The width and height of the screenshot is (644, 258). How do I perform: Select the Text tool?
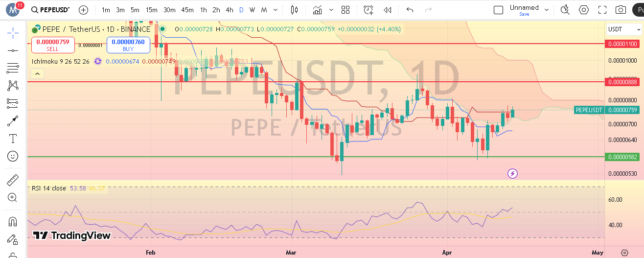(13, 139)
